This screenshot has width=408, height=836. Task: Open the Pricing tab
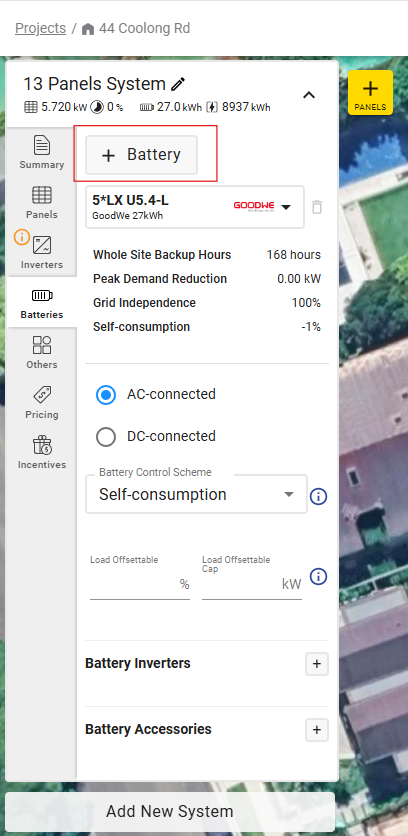tap(42, 403)
